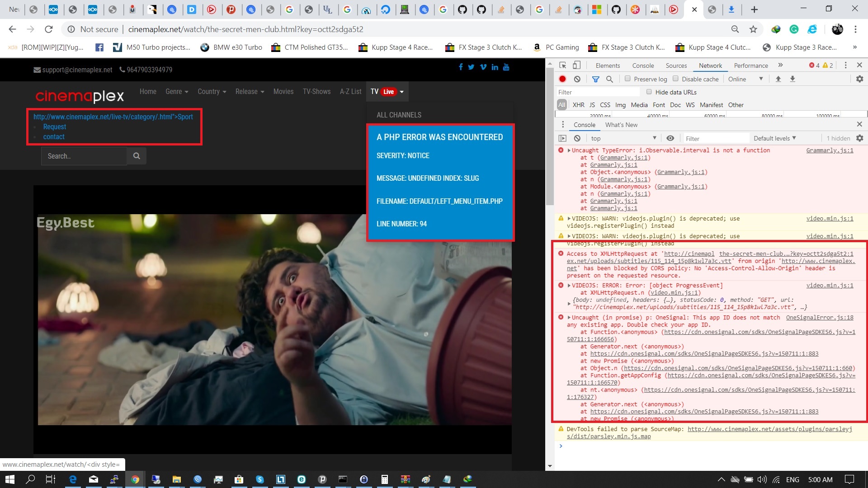This screenshot has width=868, height=488.
Task: Enable the Preserve log checkbox
Action: 627,79
